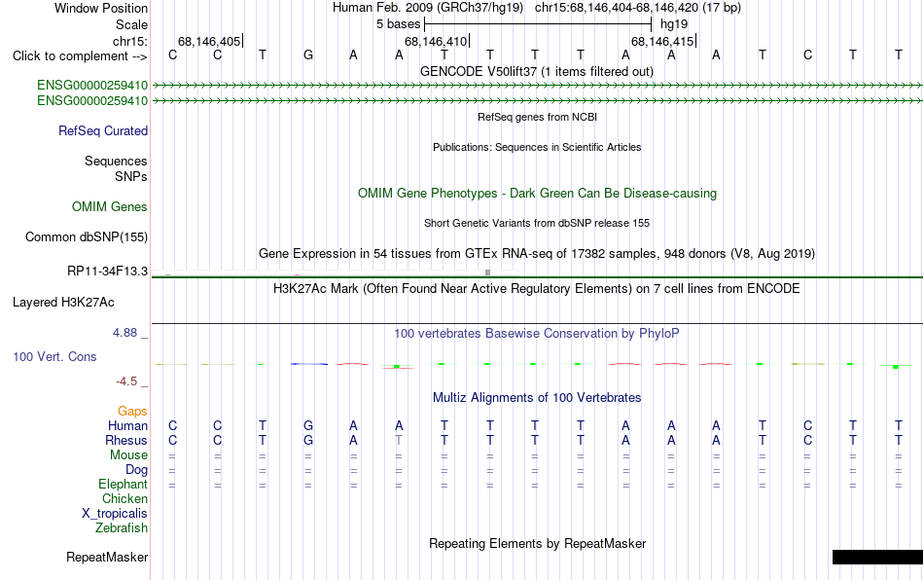Select the upper ENSG00000259410 gene label

pos(92,85)
